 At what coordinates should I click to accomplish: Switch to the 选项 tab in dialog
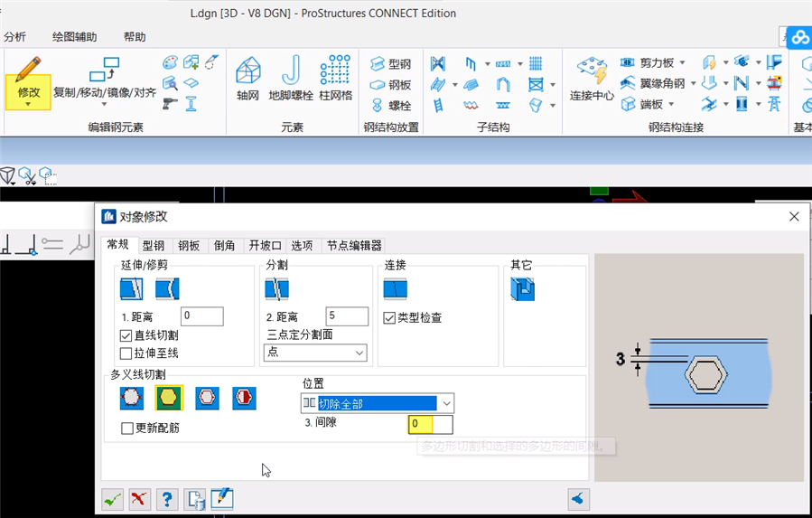[x=302, y=245]
